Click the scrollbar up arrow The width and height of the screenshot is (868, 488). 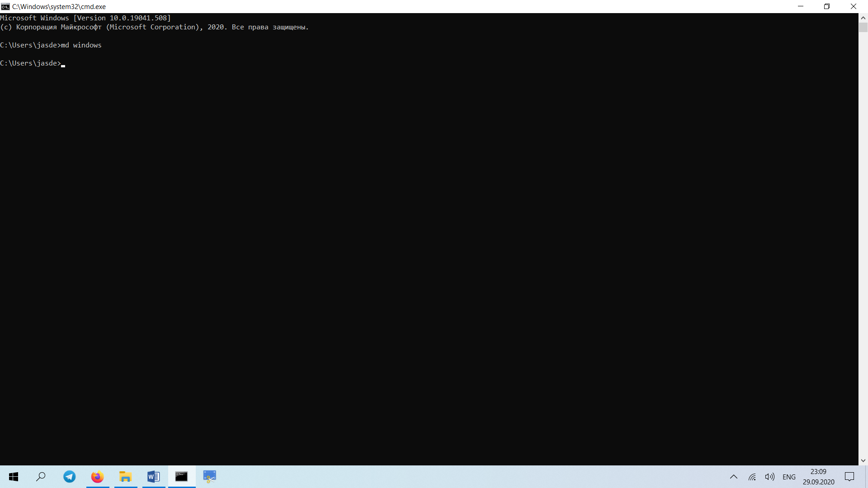click(863, 18)
